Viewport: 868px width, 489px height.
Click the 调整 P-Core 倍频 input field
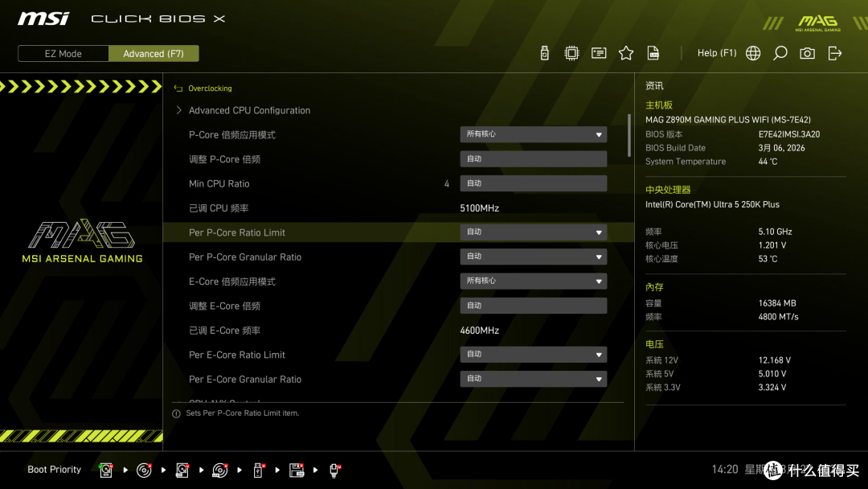click(533, 159)
